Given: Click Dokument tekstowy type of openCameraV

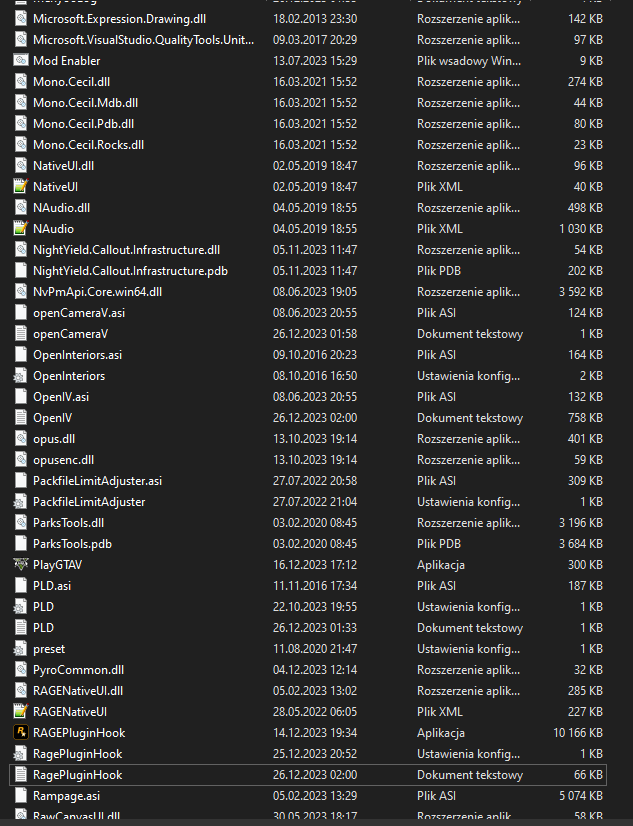Looking at the screenshot, I should (470, 333).
